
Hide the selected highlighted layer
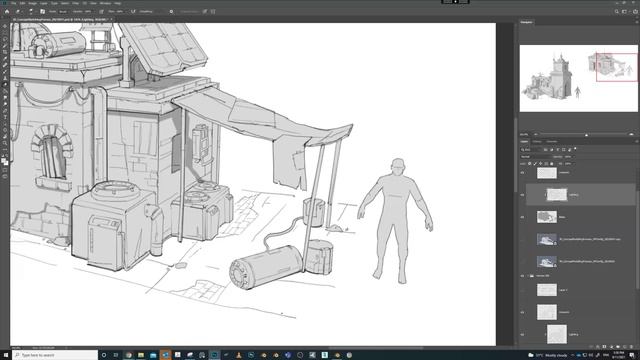522,195
